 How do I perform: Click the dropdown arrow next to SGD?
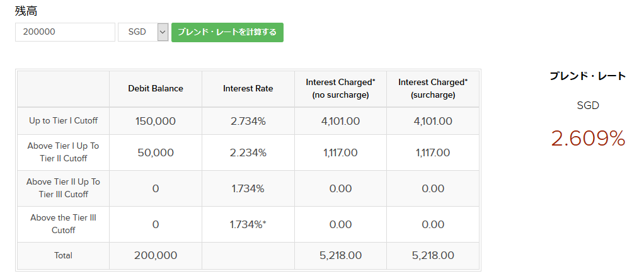[163, 32]
